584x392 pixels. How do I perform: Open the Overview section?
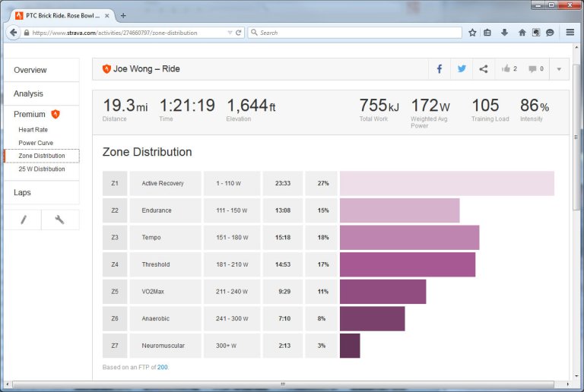pos(30,70)
